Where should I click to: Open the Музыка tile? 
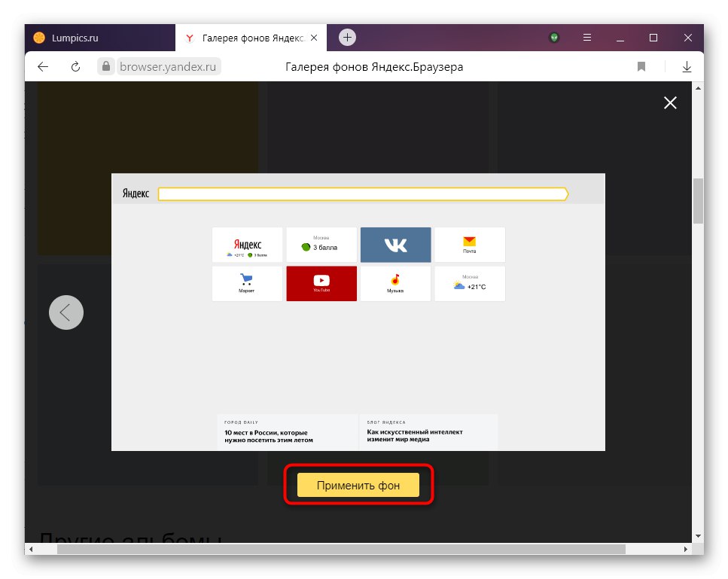[x=395, y=284]
